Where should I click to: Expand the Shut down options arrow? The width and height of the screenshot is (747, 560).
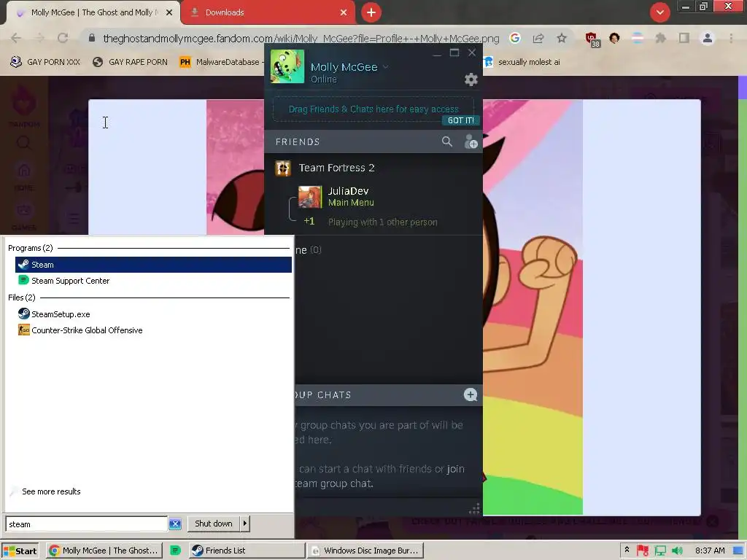click(x=245, y=524)
